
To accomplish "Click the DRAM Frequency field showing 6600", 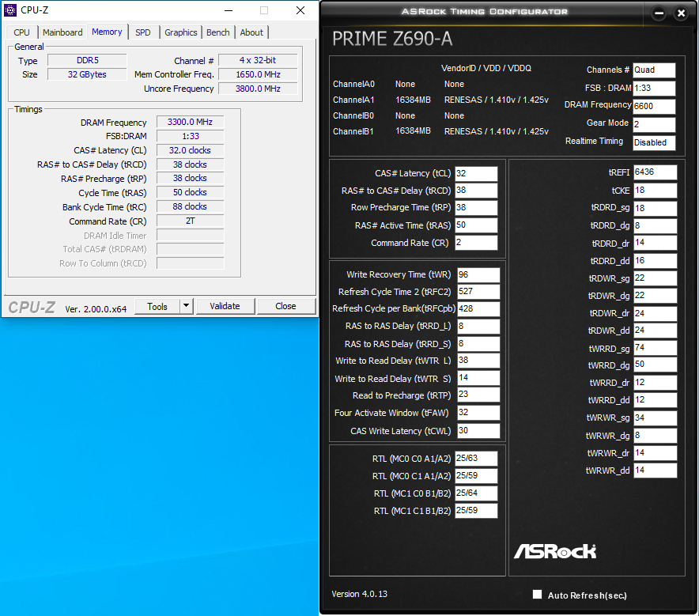I will point(654,106).
